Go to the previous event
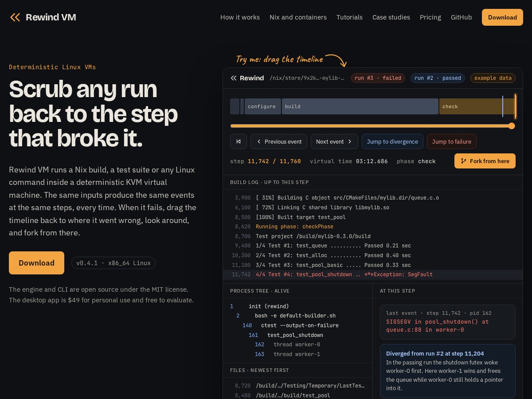This screenshot has height=399, width=532. 279,141
